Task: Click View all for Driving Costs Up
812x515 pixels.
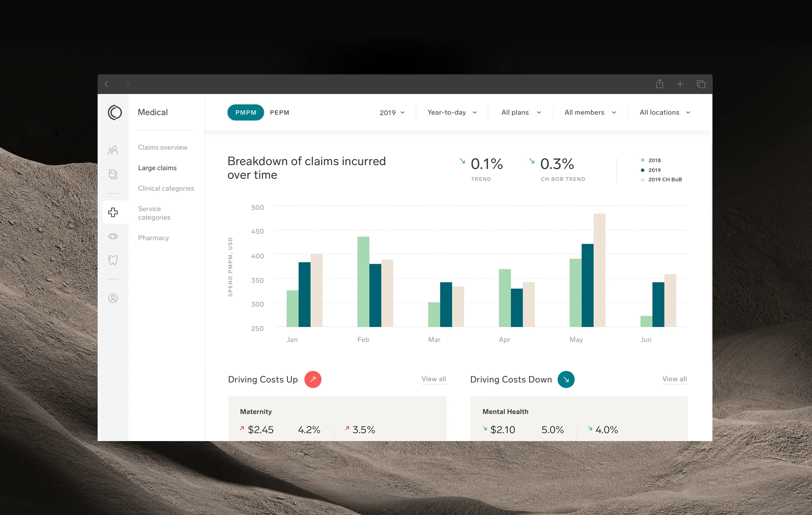Action: point(434,379)
